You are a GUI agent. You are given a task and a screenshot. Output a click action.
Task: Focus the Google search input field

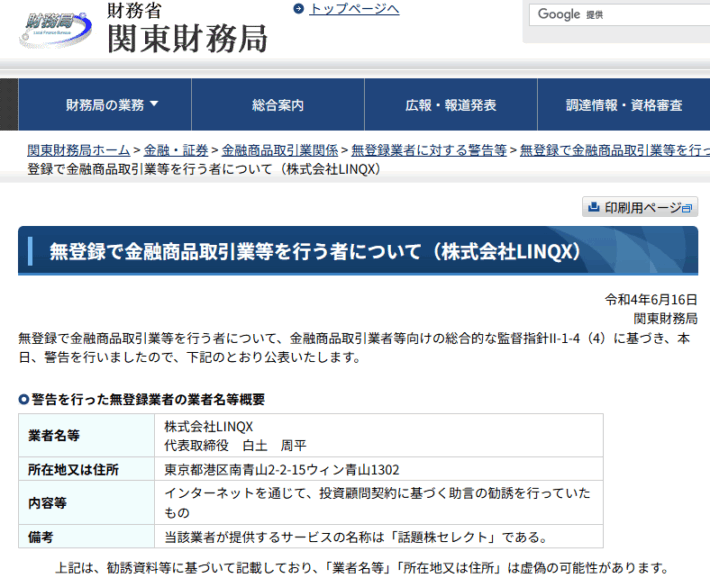[x=619, y=14]
